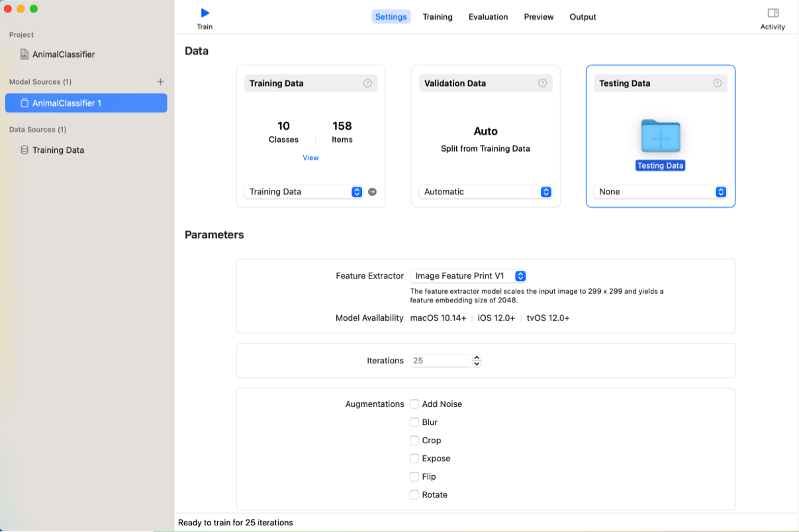Image resolution: width=799 pixels, height=532 pixels.
Task: Click the Iterations number input field
Action: click(440, 361)
